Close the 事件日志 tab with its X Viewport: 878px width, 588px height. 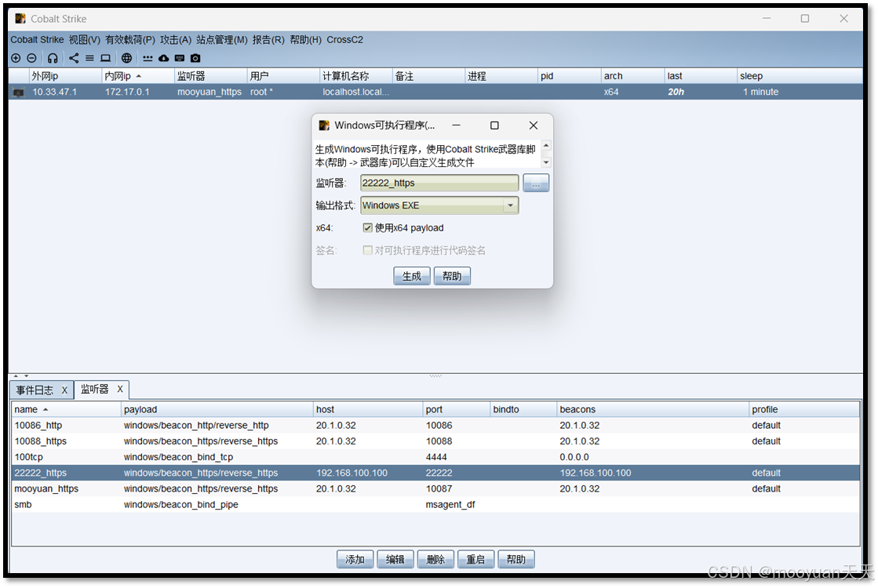click(x=64, y=390)
